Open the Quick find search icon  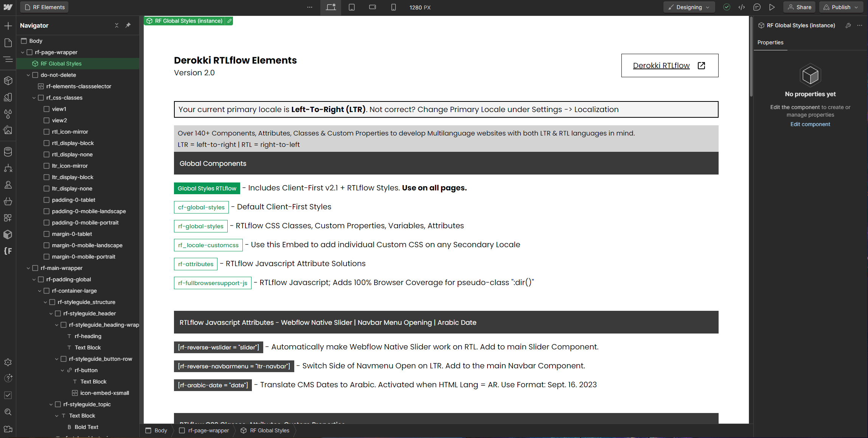pyautogui.click(x=8, y=412)
